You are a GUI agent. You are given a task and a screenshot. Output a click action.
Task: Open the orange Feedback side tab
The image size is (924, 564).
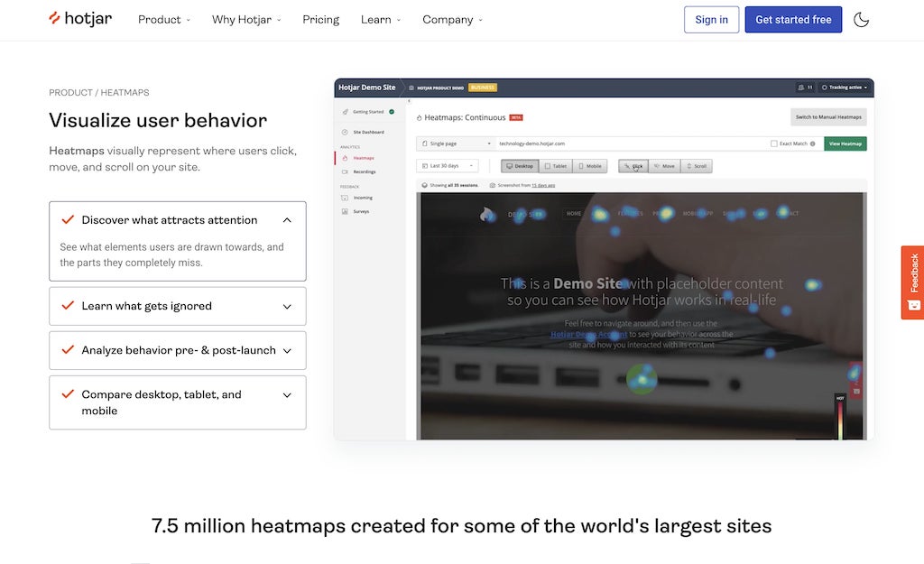(912, 282)
